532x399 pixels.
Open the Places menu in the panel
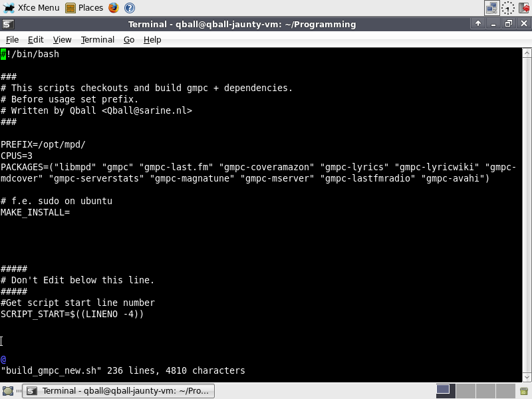84,7
